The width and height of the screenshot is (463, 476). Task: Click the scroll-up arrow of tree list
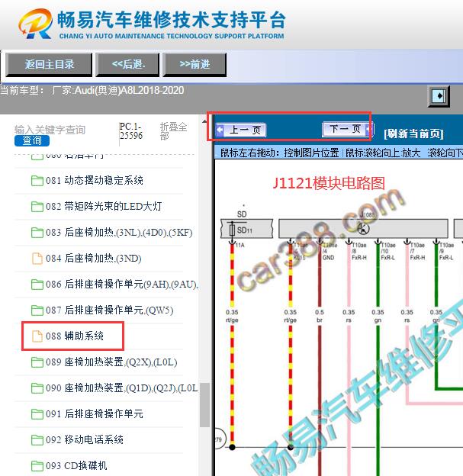(204, 122)
